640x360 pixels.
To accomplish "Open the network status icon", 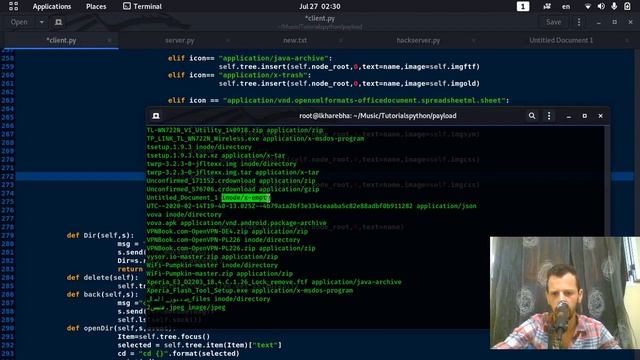I will pos(588,6).
